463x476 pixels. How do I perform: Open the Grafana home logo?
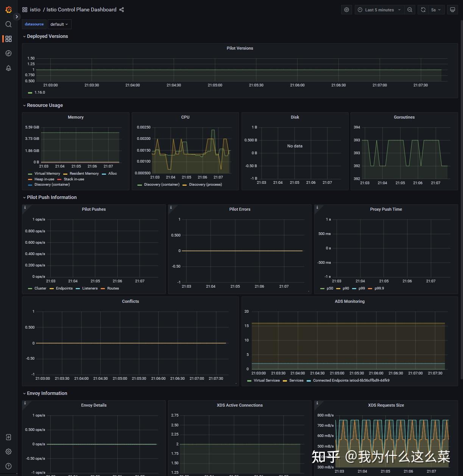click(8, 9)
